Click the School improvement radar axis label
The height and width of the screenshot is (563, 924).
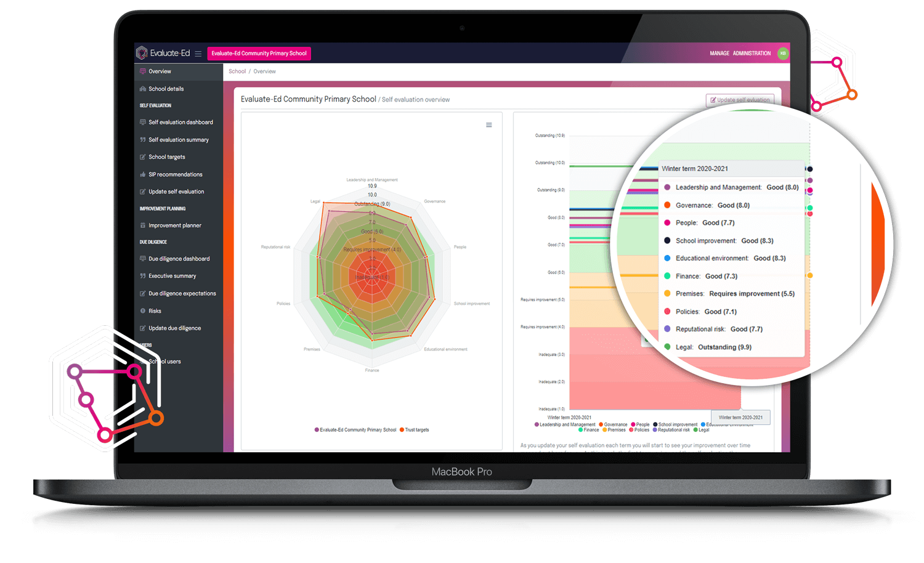(x=472, y=304)
